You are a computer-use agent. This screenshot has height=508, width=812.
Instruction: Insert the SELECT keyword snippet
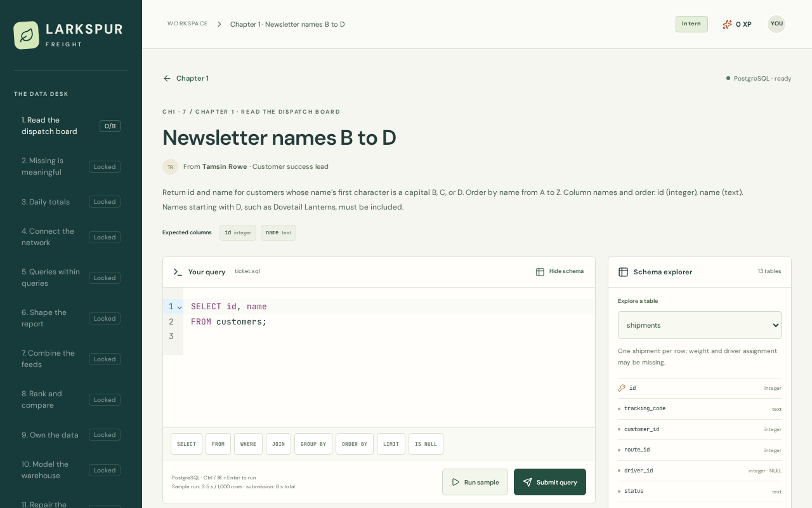click(x=187, y=444)
